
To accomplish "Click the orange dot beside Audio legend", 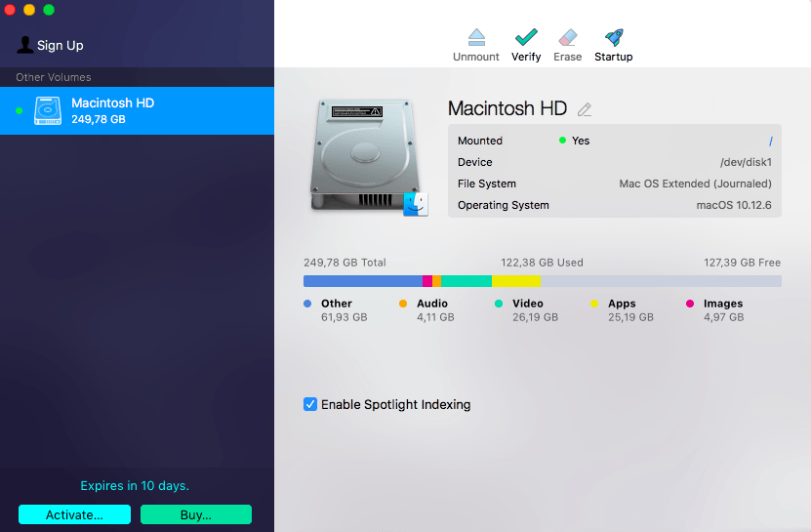I will coord(403,304).
